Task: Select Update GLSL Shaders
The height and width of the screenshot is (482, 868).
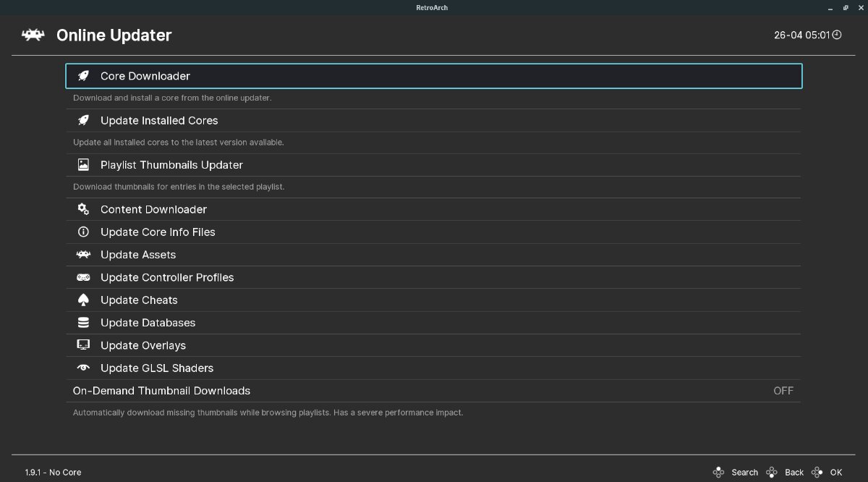Action: point(434,368)
